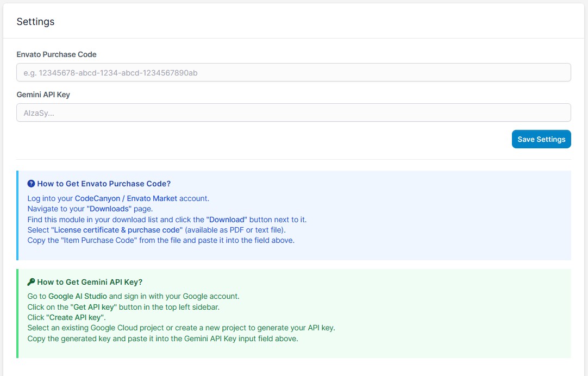Click the line starting "Copy the "Item Purchase Code""
Screen dimensions: 588x376
click(x=161, y=240)
